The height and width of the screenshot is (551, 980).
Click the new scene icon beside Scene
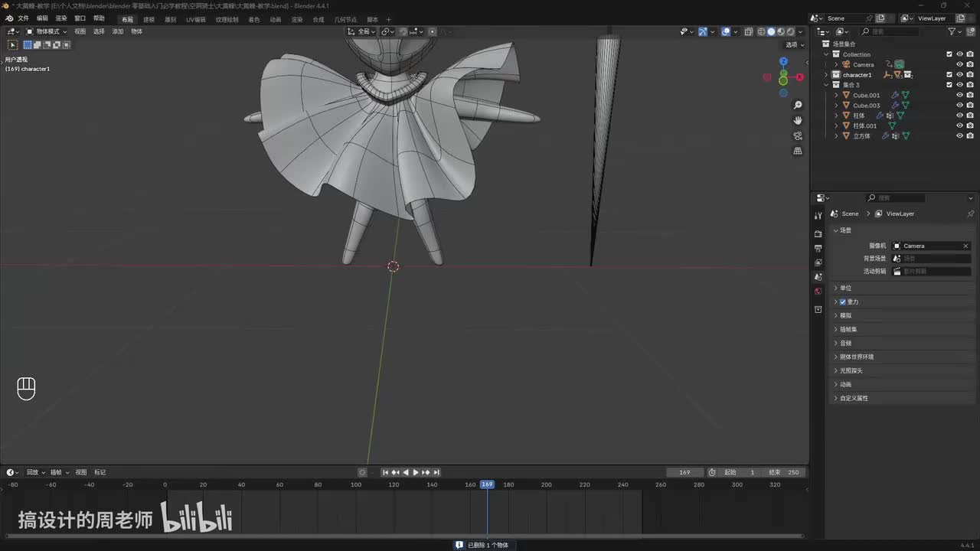(x=880, y=18)
